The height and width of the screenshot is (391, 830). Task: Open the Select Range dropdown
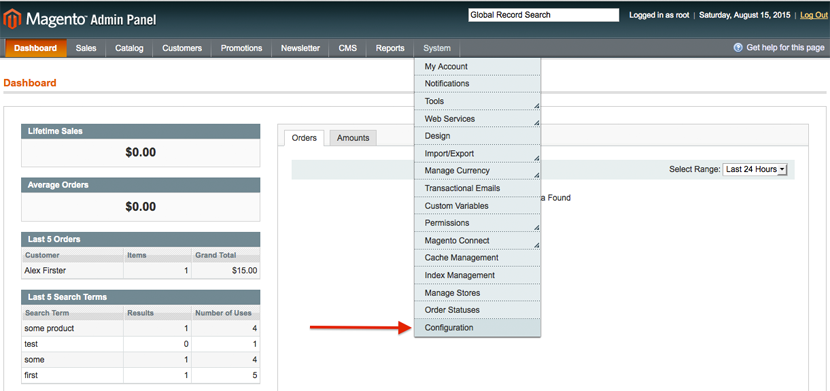click(755, 169)
